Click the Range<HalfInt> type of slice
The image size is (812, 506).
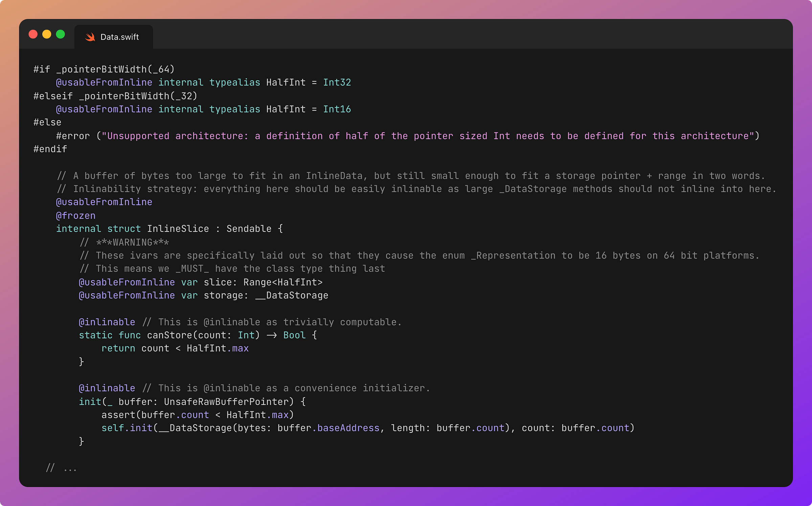[283, 282]
